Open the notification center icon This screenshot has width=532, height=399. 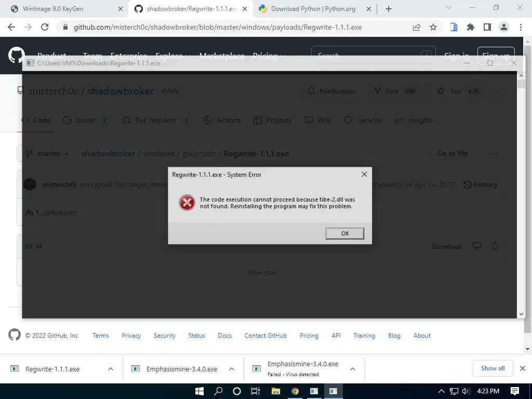point(515,391)
